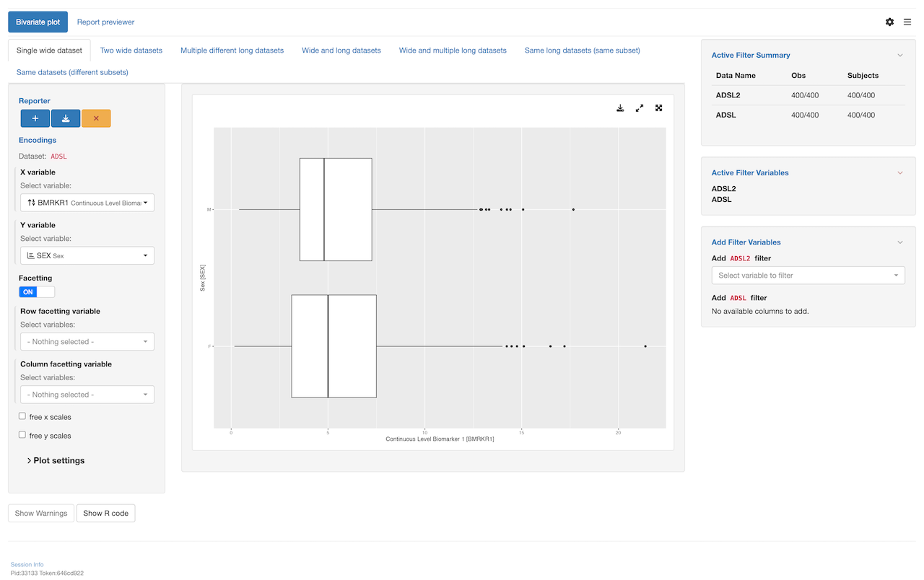Collapse the Active Filter Summary panel
The width and height of the screenshot is (924, 580).
[x=900, y=56]
